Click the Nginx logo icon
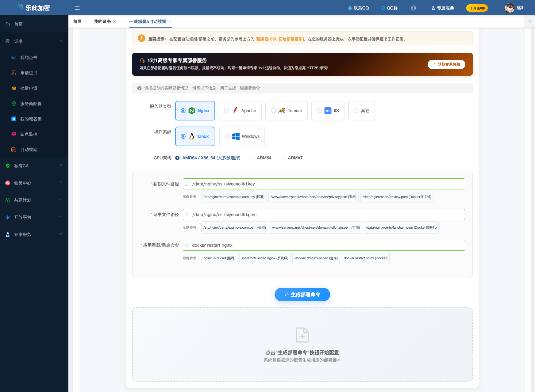The height and width of the screenshot is (392, 535). tap(192, 111)
